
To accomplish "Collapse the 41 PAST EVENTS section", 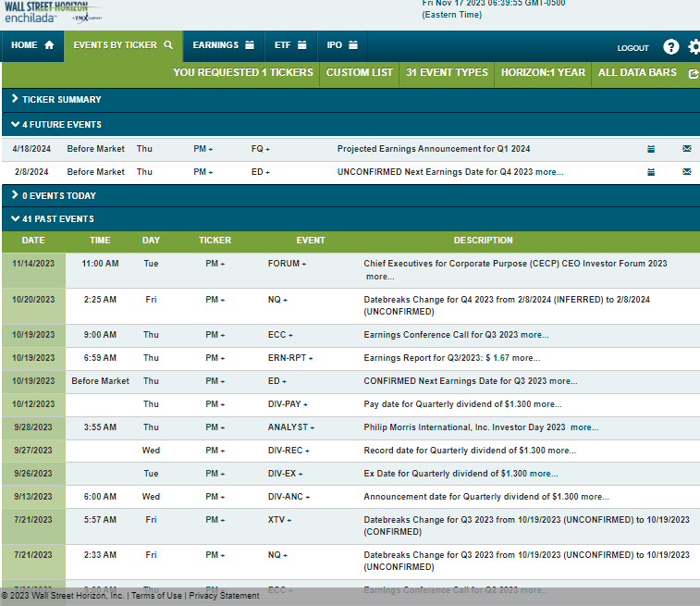I will [x=350, y=219].
